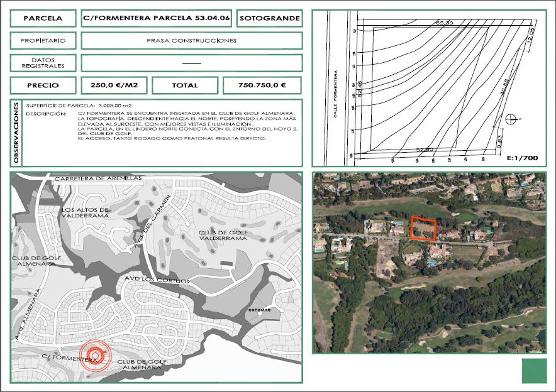Click the CARRETERA DE ARENILLAS map label

pos(98,178)
